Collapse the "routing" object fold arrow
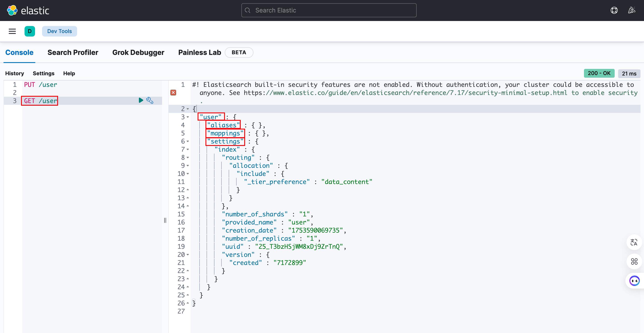The width and height of the screenshot is (644, 333). pyautogui.click(x=188, y=158)
